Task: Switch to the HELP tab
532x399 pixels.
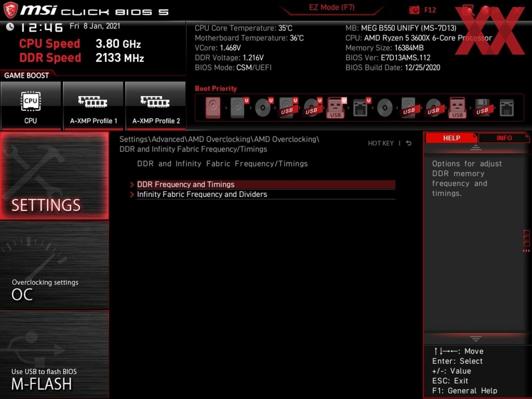Action: (451, 138)
